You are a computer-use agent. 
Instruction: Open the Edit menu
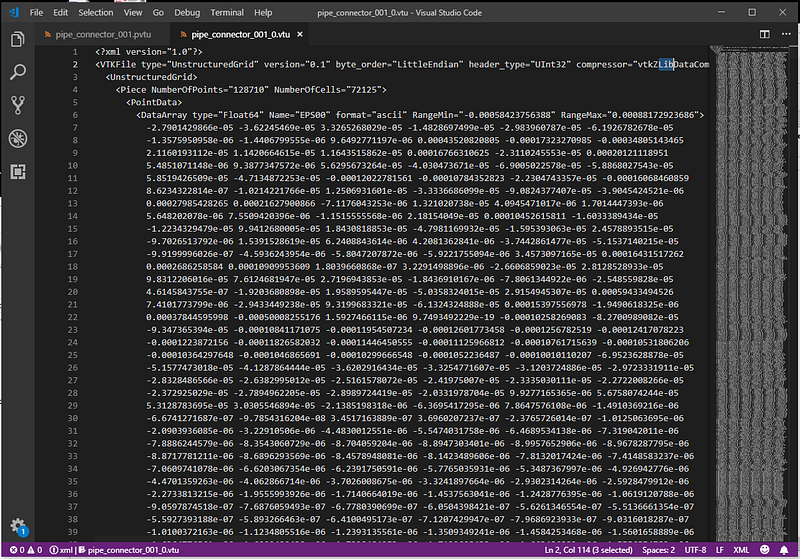click(60, 12)
